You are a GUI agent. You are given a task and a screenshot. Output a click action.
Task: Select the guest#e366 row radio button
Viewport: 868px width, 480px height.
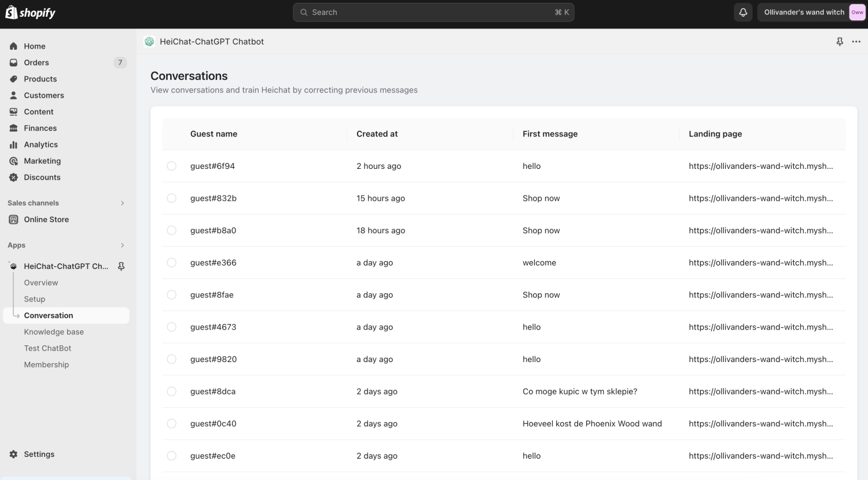[x=172, y=263]
